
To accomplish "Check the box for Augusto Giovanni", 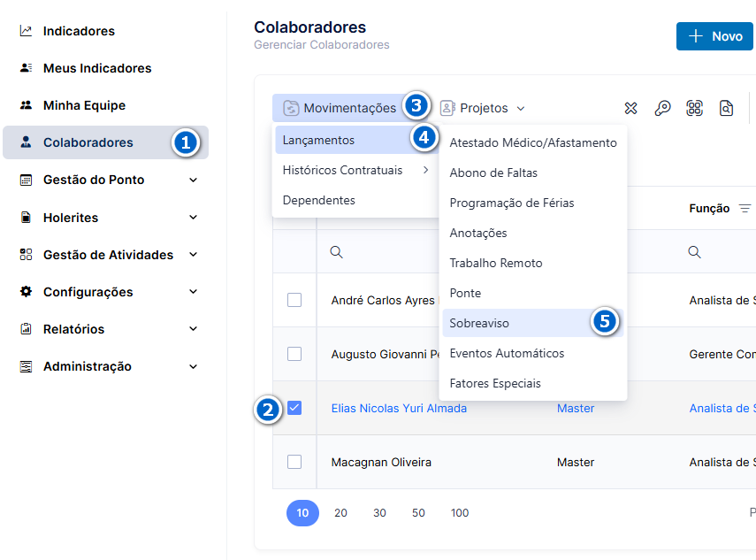I will click(x=294, y=354).
